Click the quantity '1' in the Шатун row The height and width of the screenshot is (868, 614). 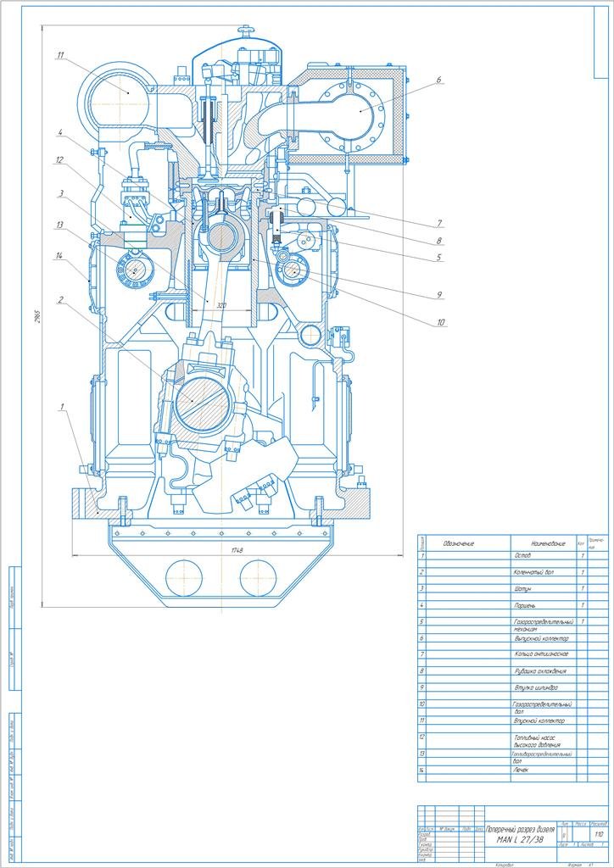pos(582,588)
